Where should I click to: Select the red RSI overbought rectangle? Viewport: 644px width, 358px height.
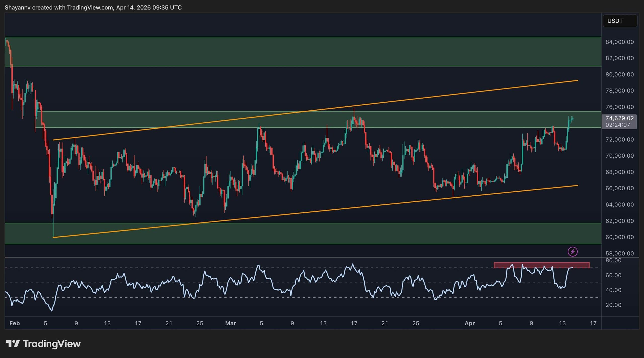541,265
